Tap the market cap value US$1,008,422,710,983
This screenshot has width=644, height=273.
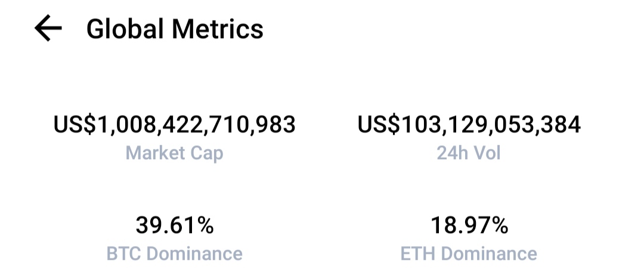tap(175, 125)
